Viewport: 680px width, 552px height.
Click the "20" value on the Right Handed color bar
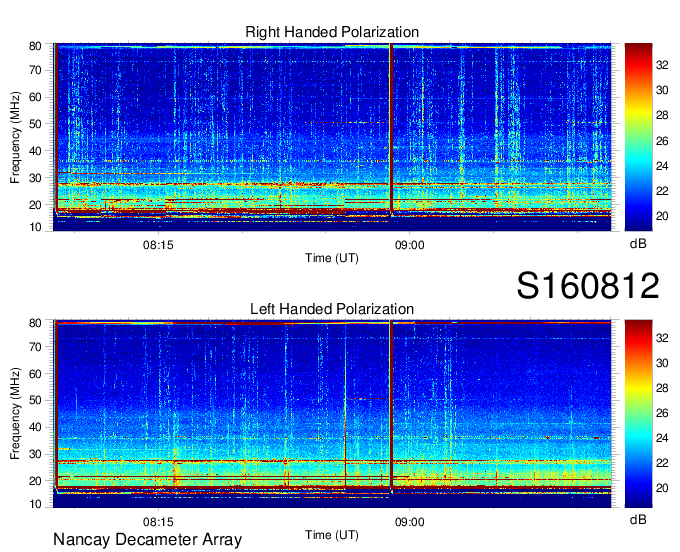[662, 216]
